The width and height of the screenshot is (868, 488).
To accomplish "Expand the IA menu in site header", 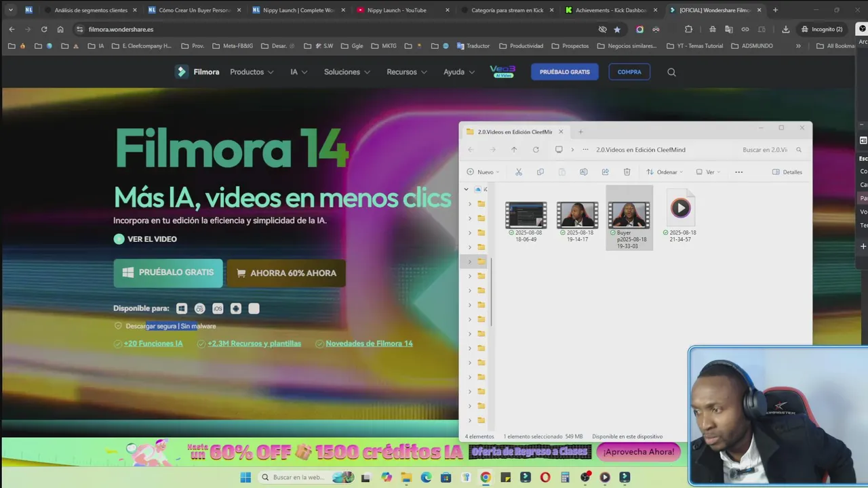I will (299, 72).
